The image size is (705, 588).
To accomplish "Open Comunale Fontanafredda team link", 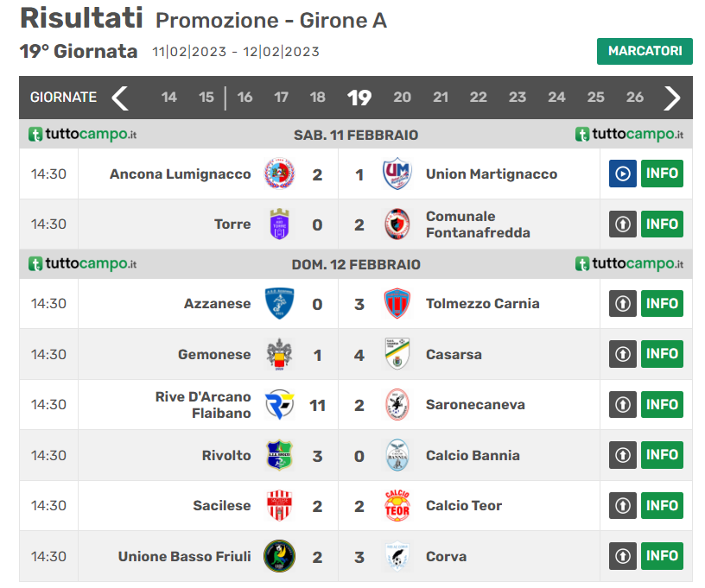I will tap(478, 224).
